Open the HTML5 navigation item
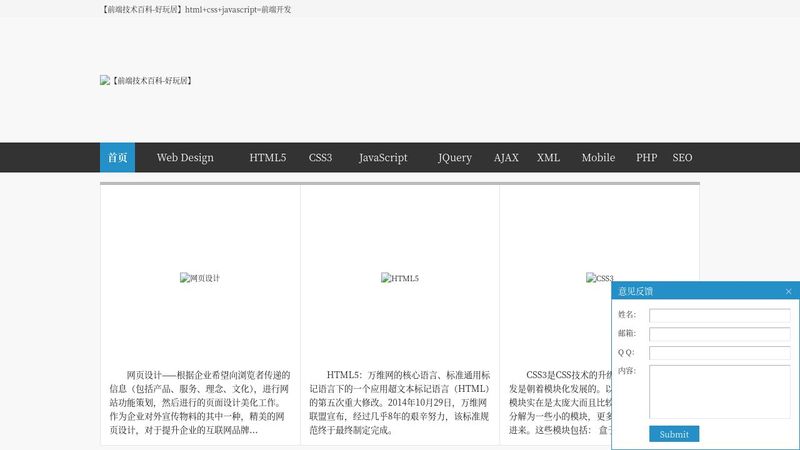 pyautogui.click(x=267, y=158)
